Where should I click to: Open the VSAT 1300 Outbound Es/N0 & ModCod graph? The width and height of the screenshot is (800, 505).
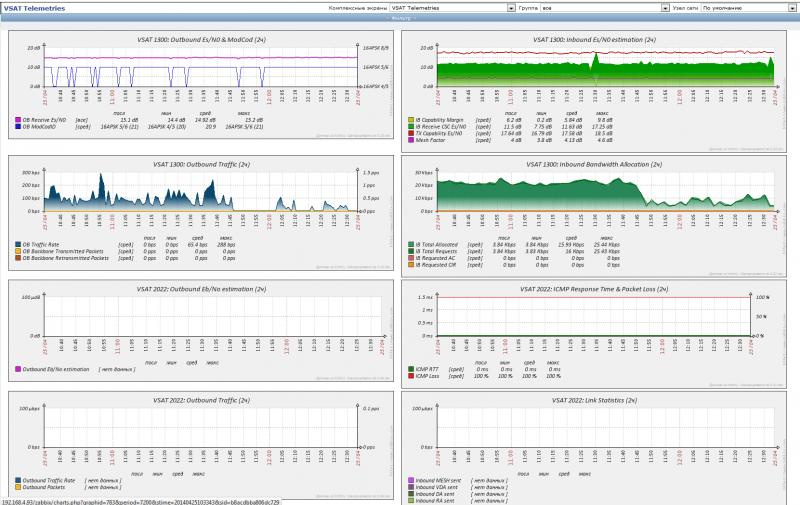click(x=202, y=68)
